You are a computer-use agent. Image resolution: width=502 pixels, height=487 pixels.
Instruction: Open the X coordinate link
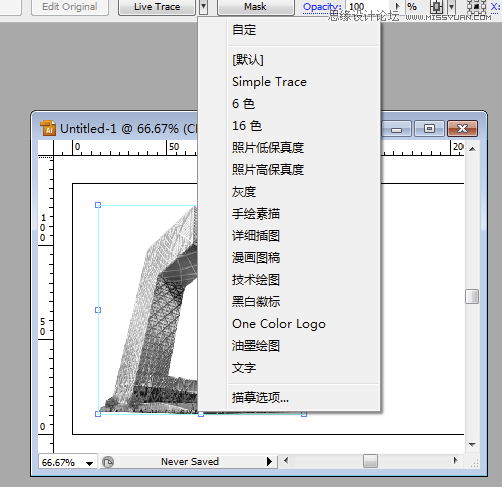point(495,7)
